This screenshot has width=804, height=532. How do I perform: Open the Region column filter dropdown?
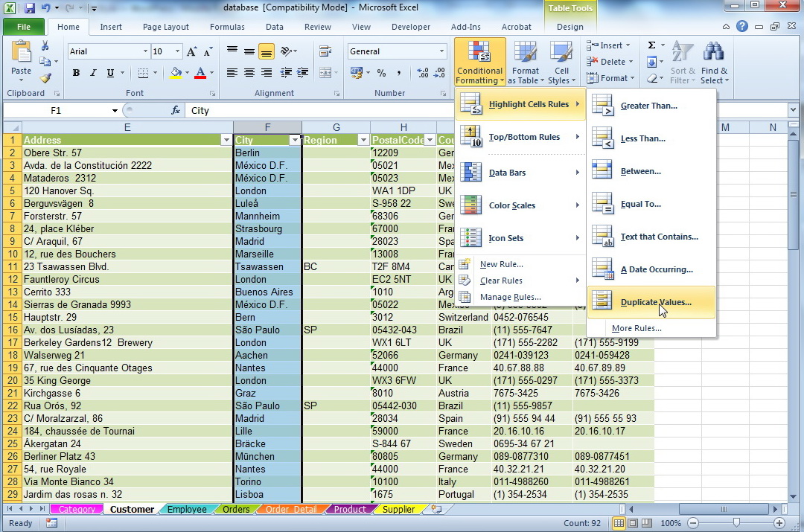[363, 140]
